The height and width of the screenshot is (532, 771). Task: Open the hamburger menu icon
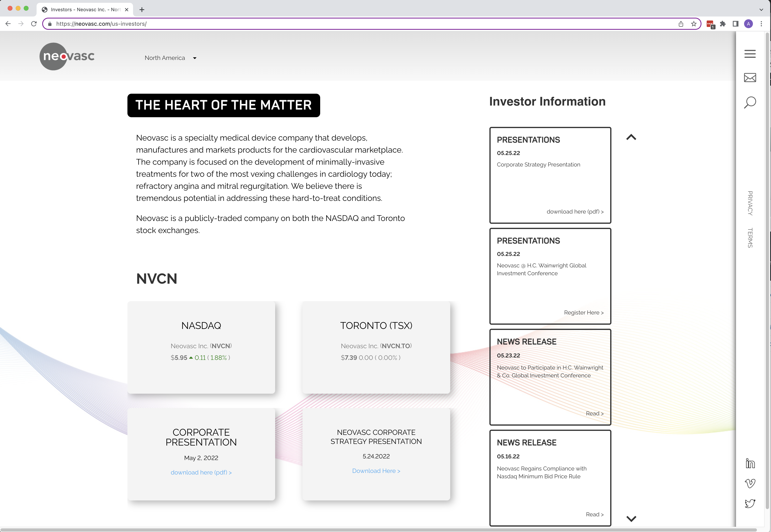click(750, 54)
